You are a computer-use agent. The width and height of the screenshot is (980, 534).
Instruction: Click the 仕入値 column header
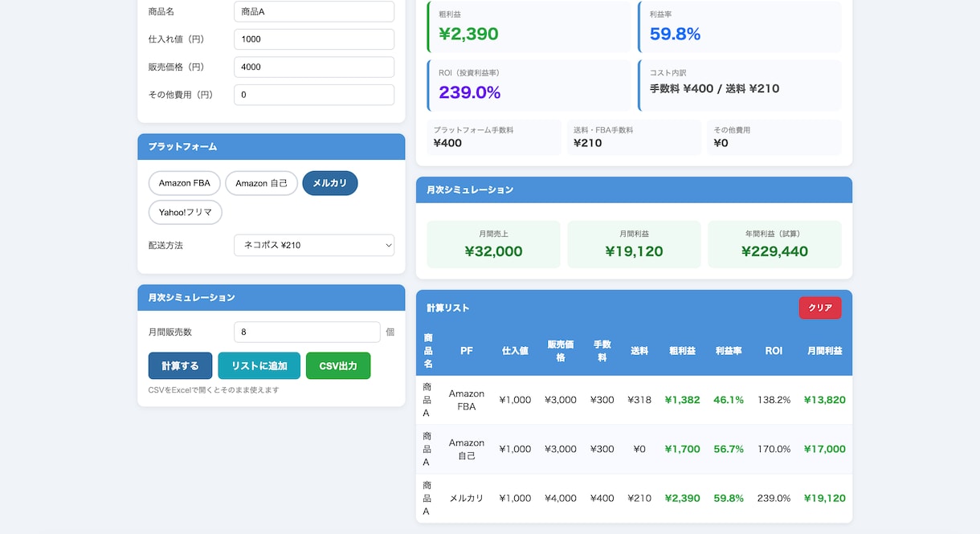(515, 351)
